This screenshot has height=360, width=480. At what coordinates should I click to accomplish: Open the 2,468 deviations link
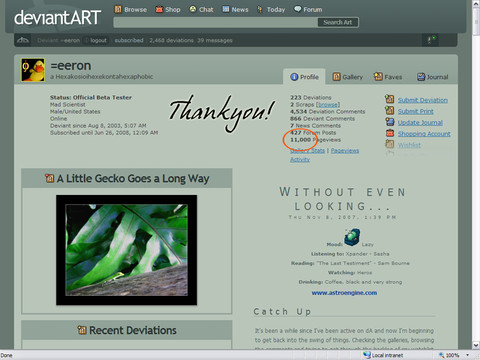click(x=171, y=40)
